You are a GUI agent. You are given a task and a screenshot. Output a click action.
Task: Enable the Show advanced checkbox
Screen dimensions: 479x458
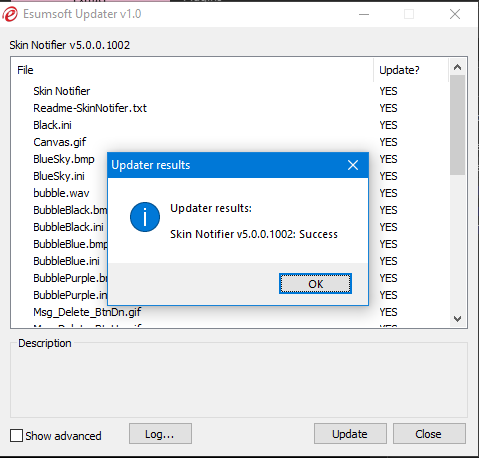16,436
